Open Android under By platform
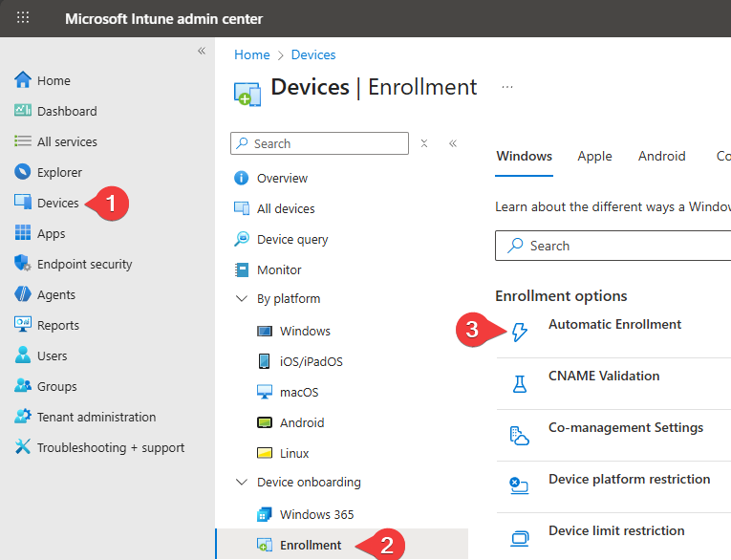 (302, 422)
